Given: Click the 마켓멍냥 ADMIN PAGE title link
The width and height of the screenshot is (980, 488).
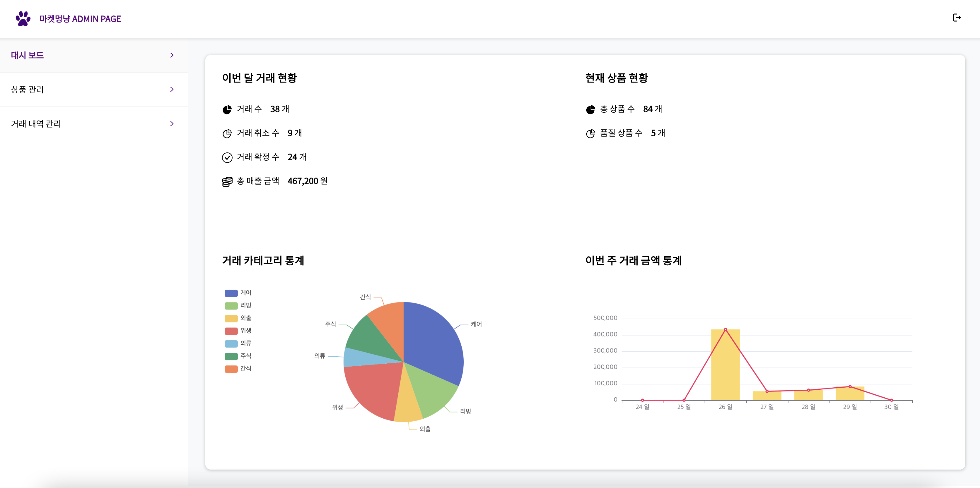Looking at the screenshot, I should tap(80, 19).
